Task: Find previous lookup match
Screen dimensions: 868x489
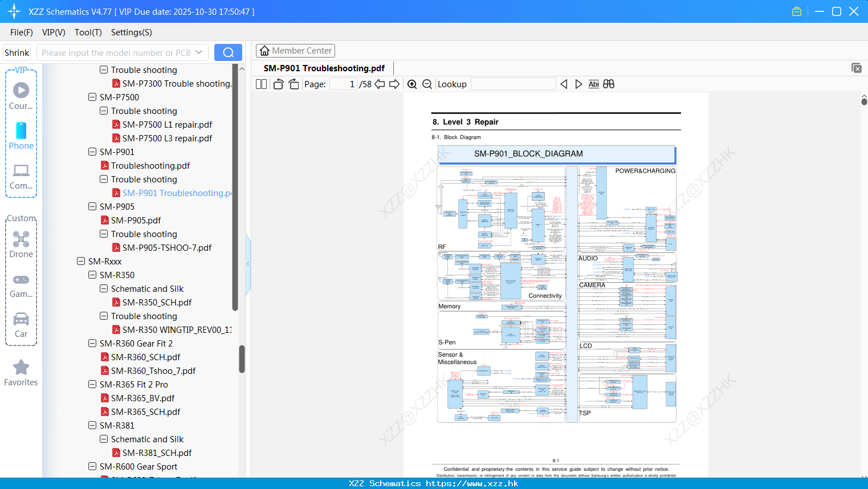Action: (x=564, y=84)
